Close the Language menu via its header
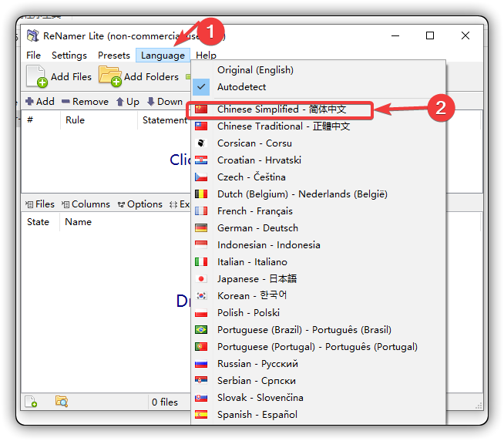 [x=163, y=56]
